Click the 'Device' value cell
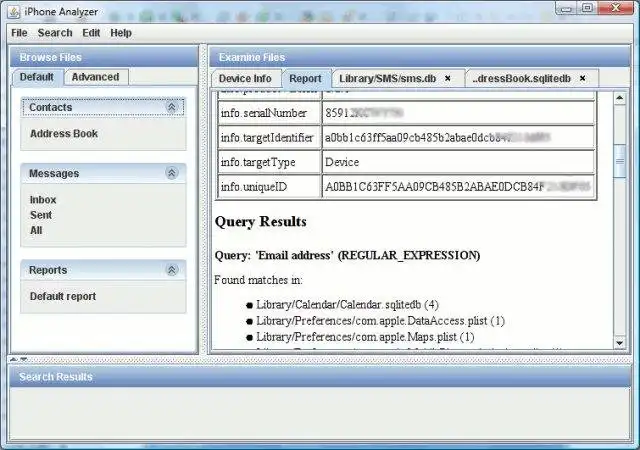The image size is (640, 450). [458, 162]
